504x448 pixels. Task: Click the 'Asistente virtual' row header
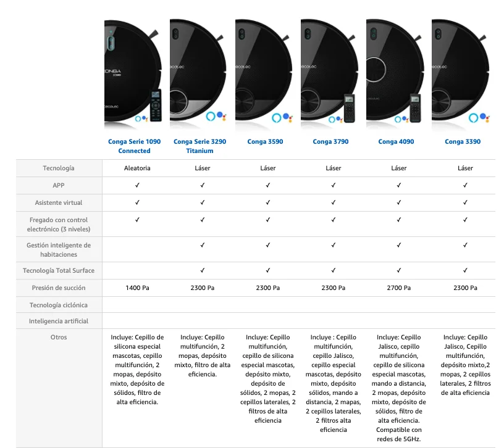click(59, 202)
